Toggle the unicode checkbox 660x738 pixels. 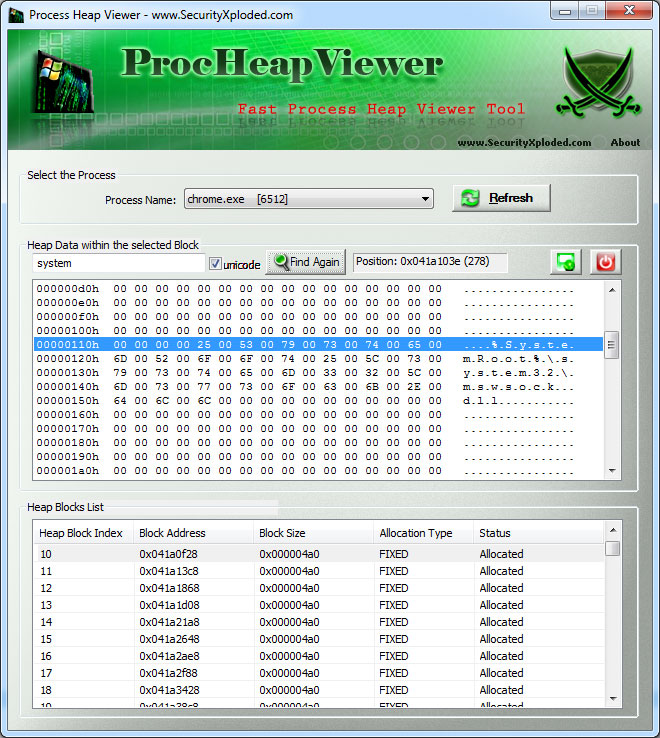point(215,264)
